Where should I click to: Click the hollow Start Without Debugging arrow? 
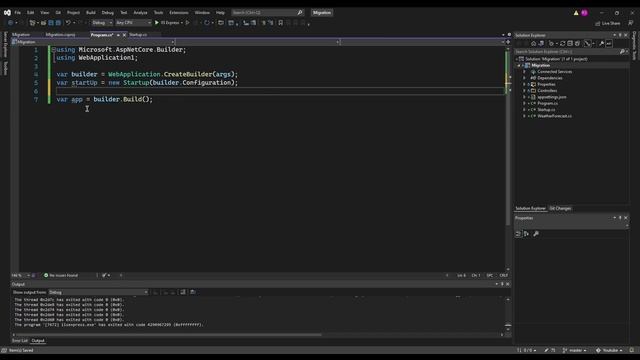coord(188,23)
